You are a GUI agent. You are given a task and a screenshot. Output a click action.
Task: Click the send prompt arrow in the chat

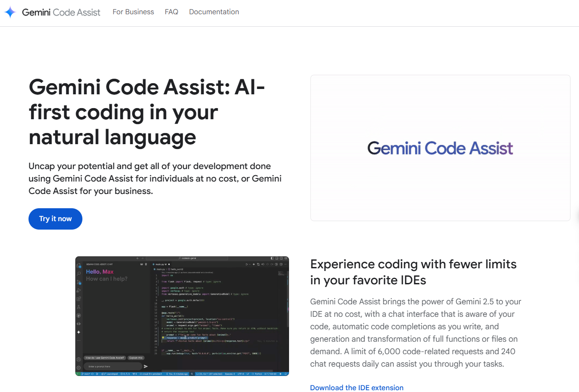[x=146, y=366]
